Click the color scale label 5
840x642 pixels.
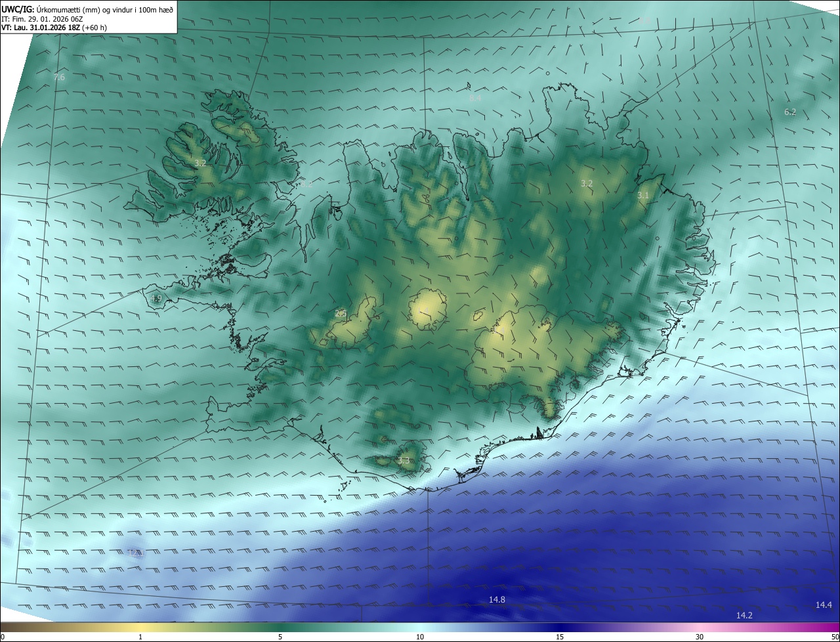tap(280, 637)
